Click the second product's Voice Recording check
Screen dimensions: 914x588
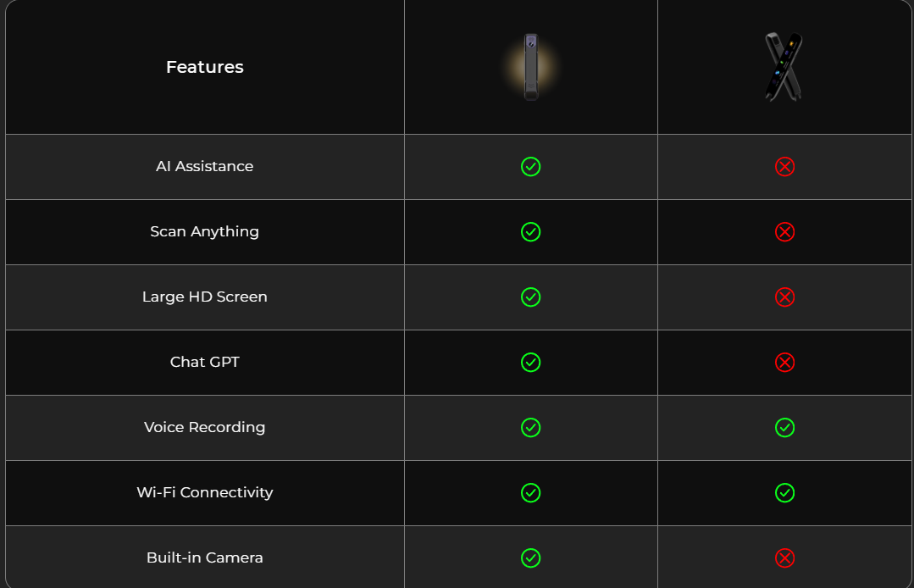point(784,428)
